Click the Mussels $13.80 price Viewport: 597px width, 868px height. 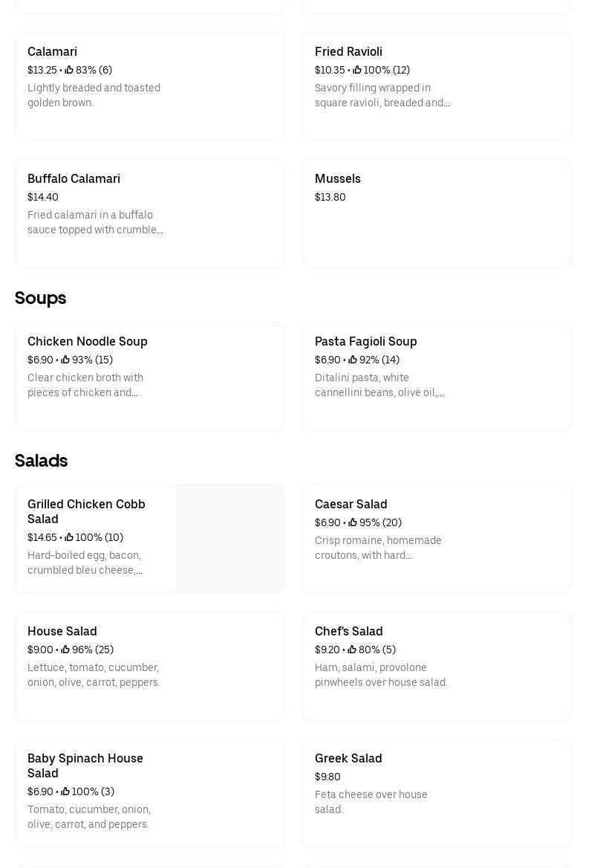coord(330,197)
